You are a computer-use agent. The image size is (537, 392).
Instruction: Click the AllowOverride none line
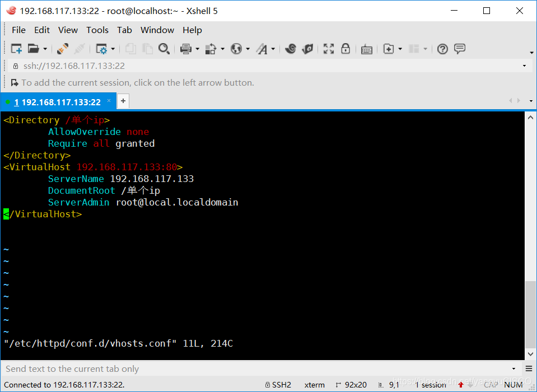pyautogui.click(x=99, y=132)
